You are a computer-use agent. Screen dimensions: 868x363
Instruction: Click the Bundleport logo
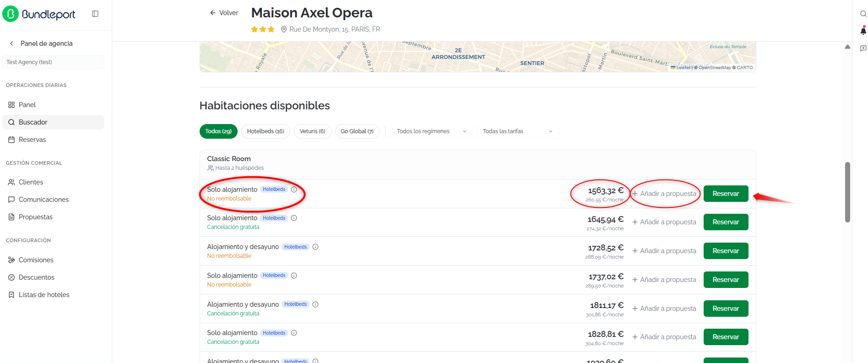(39, 14)
